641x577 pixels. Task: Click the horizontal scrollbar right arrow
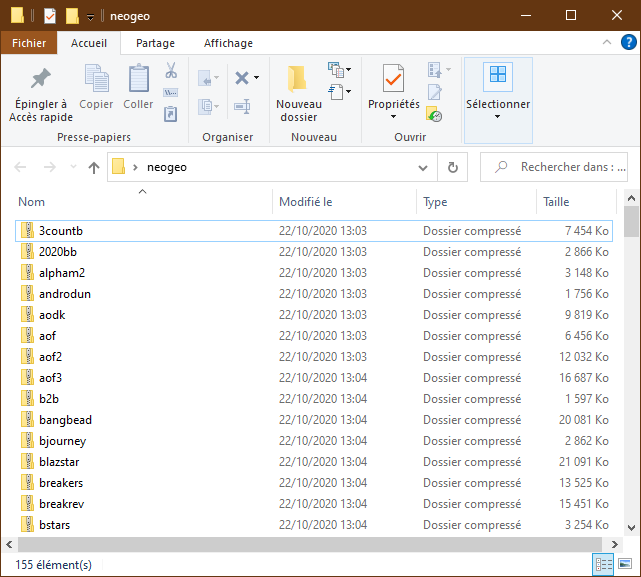(x=614, y=544)
